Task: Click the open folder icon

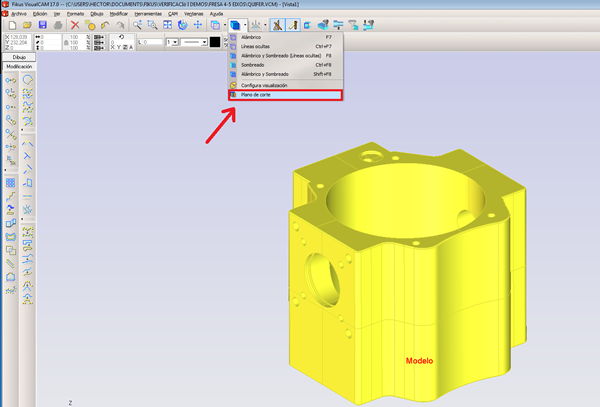Action: click(26, 24)
